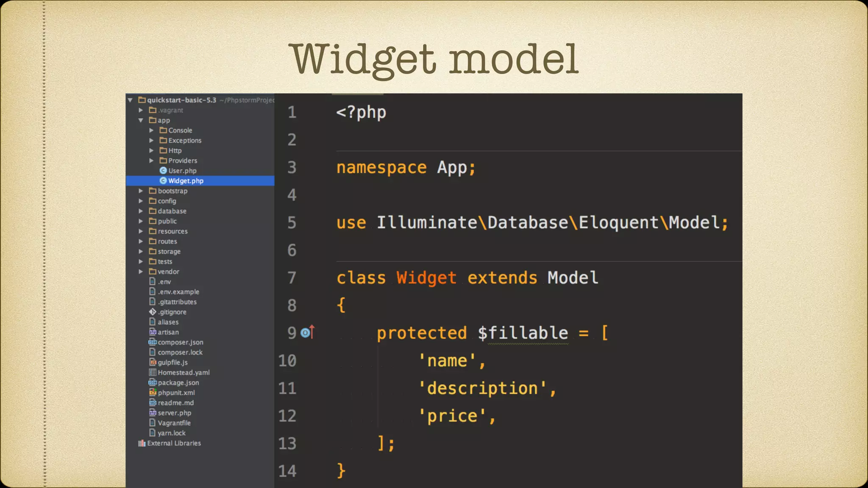Click the Exceptions folder icon

(163, 140)
